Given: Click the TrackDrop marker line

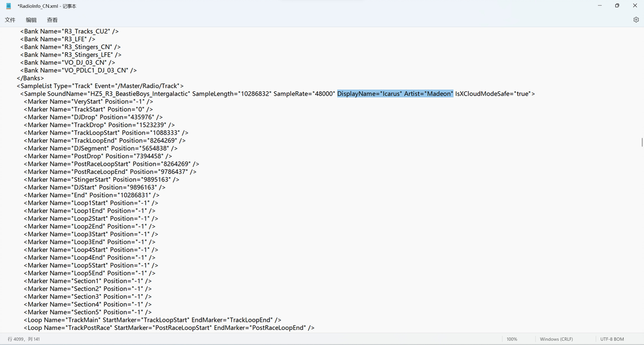Looking at the screenshot, I should [99, 125].
